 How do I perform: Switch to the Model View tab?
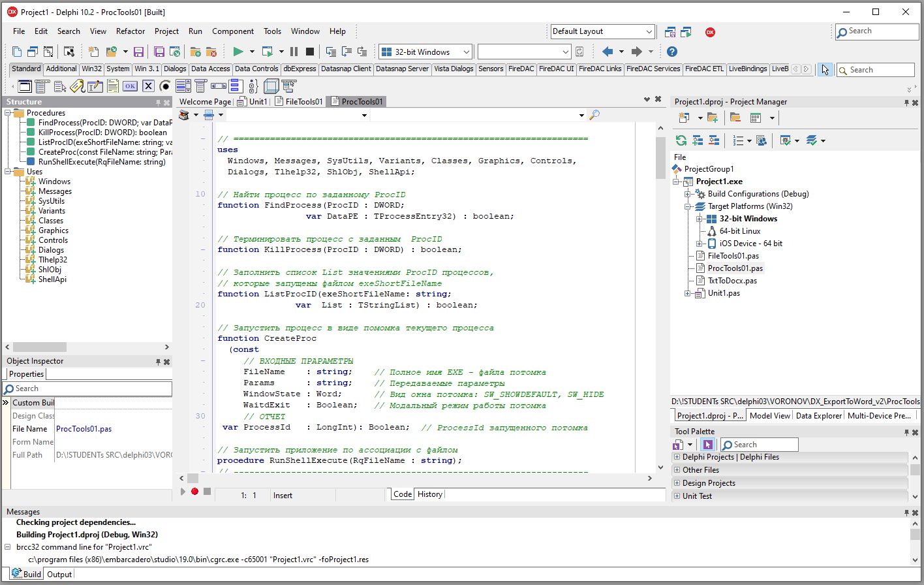tap(770, 415)
